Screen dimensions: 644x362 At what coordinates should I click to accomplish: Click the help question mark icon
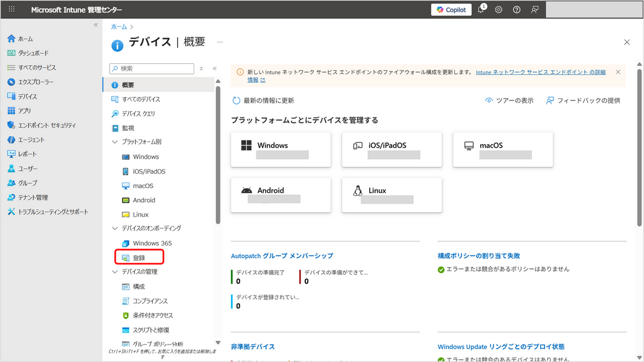pyautogui.click(x=516, y=10)
